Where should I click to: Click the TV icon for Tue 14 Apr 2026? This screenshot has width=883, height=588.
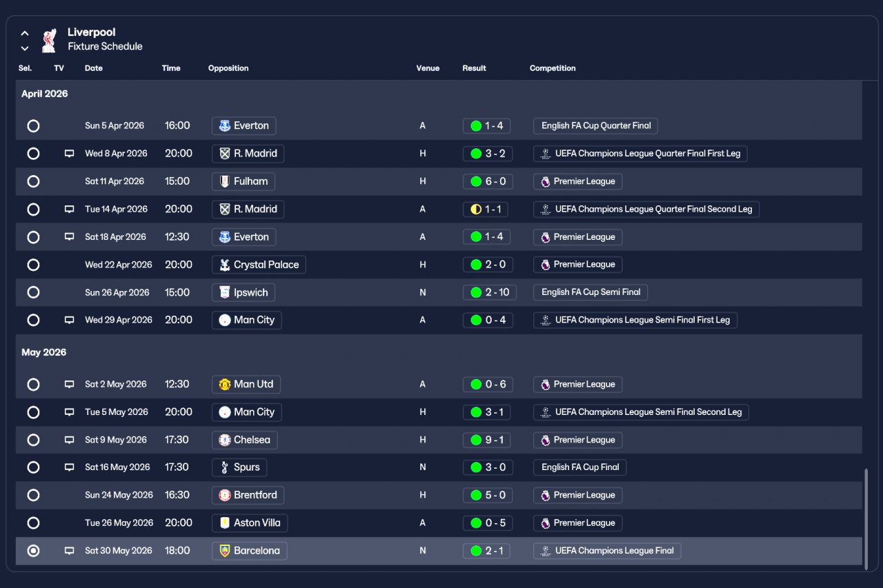click(x=69, y=209)
